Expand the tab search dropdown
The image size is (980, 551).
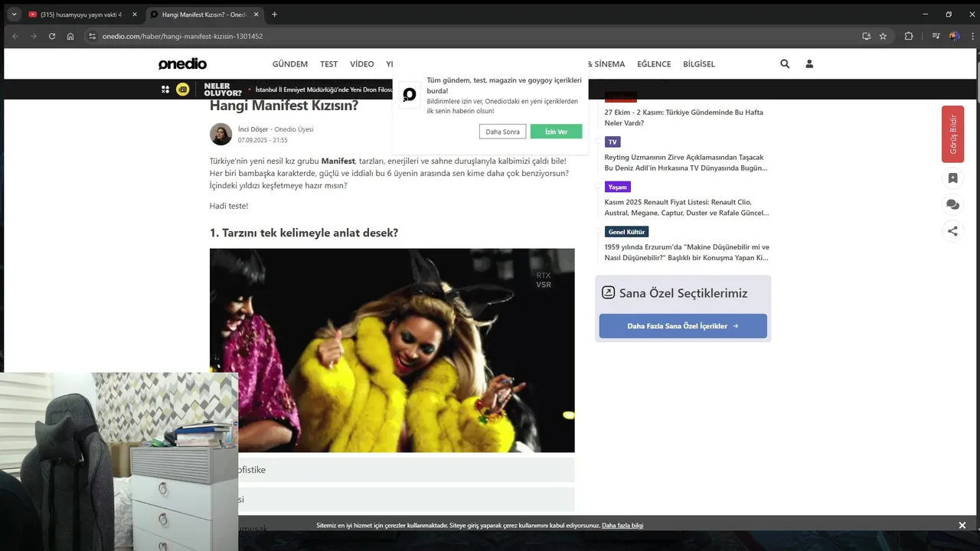pos(14,15)
